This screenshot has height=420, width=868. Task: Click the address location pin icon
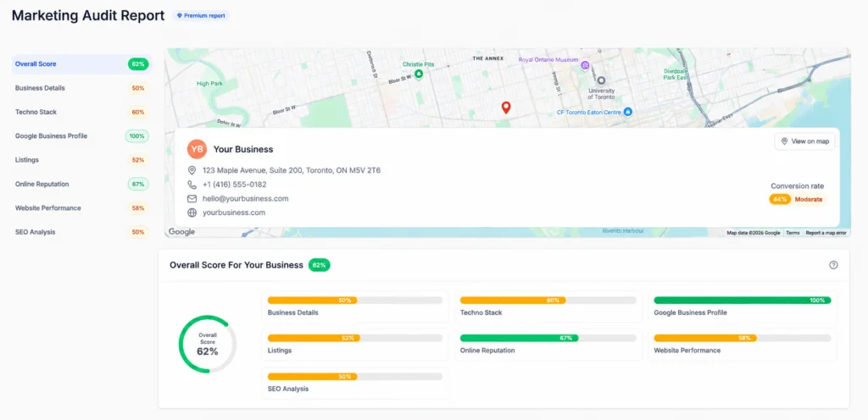[x=192, y=170]
